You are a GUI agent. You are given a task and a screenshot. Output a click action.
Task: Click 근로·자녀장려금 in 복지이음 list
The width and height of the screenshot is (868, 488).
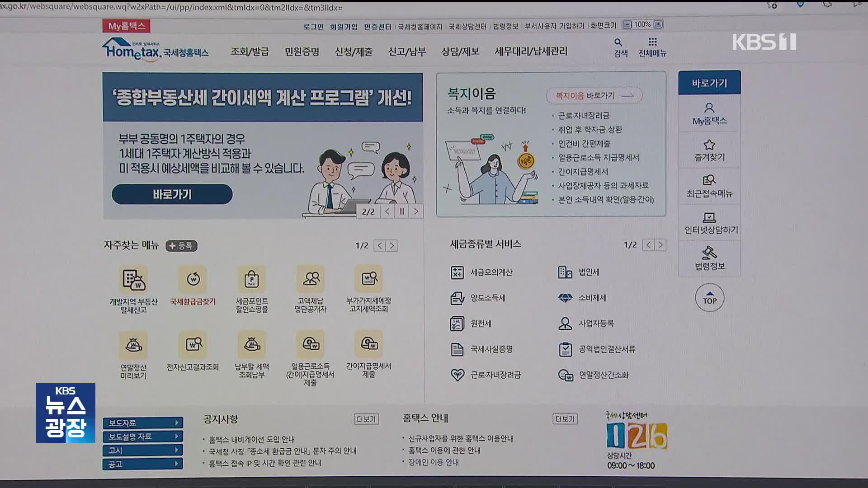(x=584, y=116)
